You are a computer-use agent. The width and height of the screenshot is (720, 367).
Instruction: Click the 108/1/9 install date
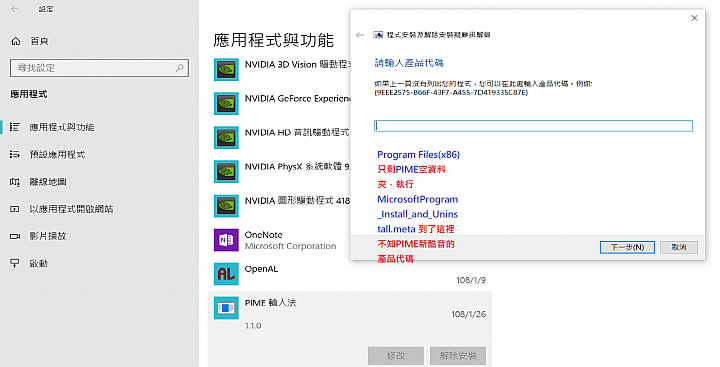pos(471,280)
